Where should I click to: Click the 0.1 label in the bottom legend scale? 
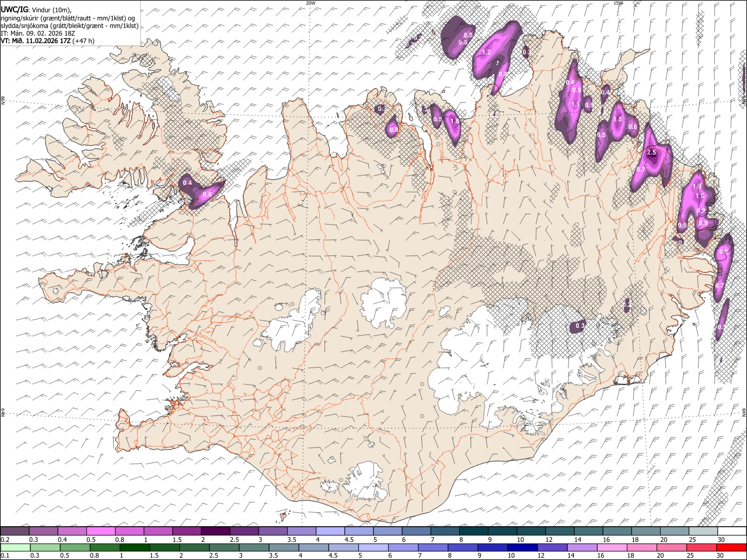point(4,555)
